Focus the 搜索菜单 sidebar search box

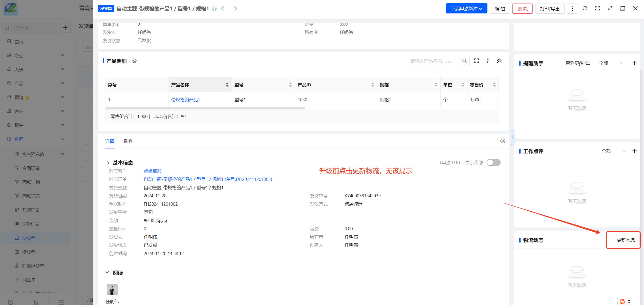[x=29, y=28]
